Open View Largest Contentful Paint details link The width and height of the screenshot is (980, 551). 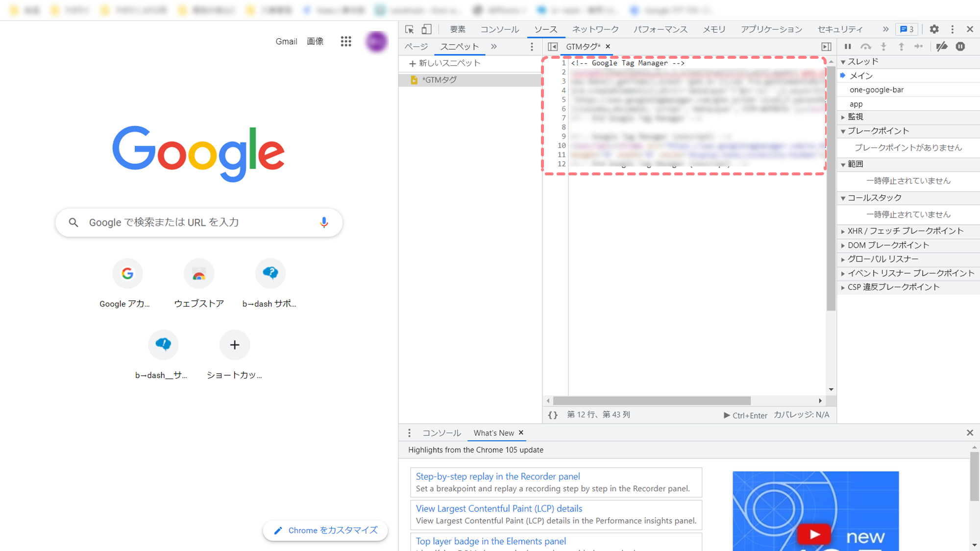499,509
